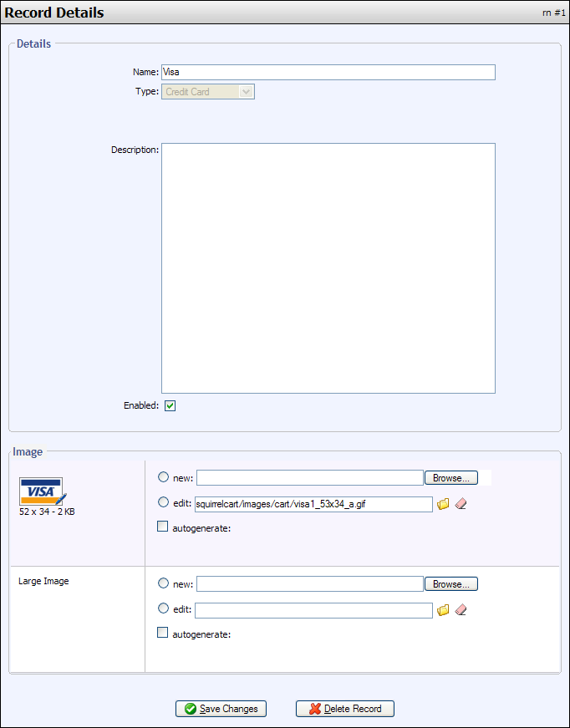Uncheck the Enabled checkbox
This screenshot has width=570, height=728.
tap(170, 406)
